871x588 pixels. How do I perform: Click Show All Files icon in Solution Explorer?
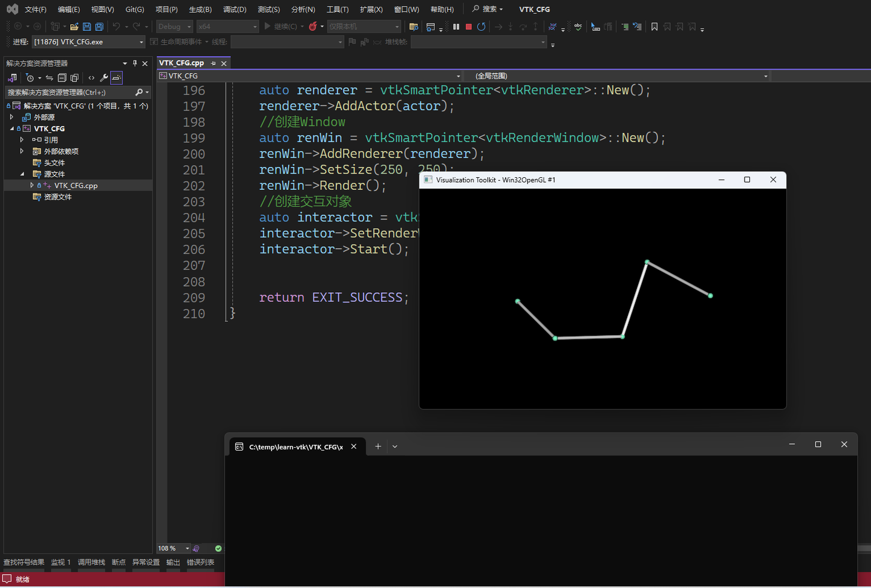click(x=74, y=77)
